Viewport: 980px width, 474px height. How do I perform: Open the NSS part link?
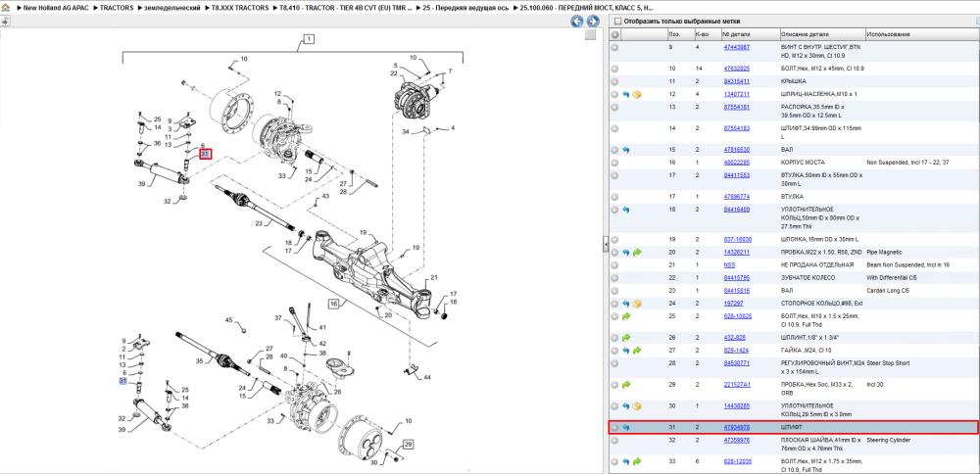click(x=729, y=264)
